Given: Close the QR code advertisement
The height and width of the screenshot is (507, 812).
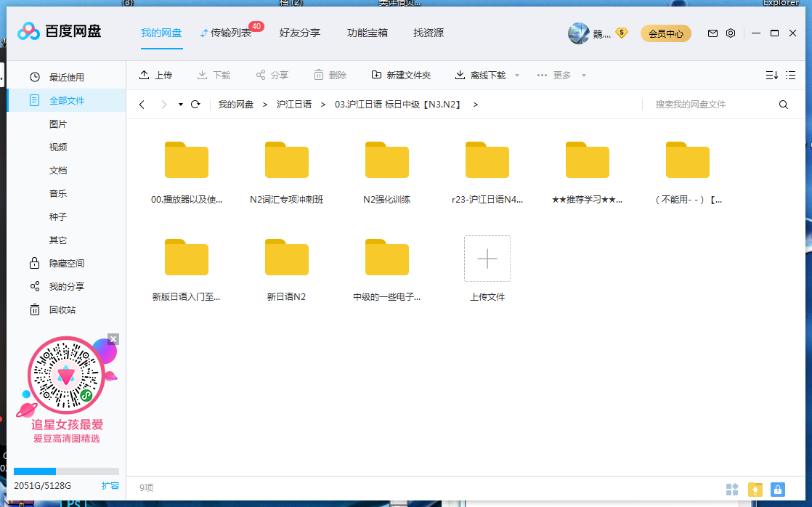Looking at the screenshot, I should coord(113,339).
